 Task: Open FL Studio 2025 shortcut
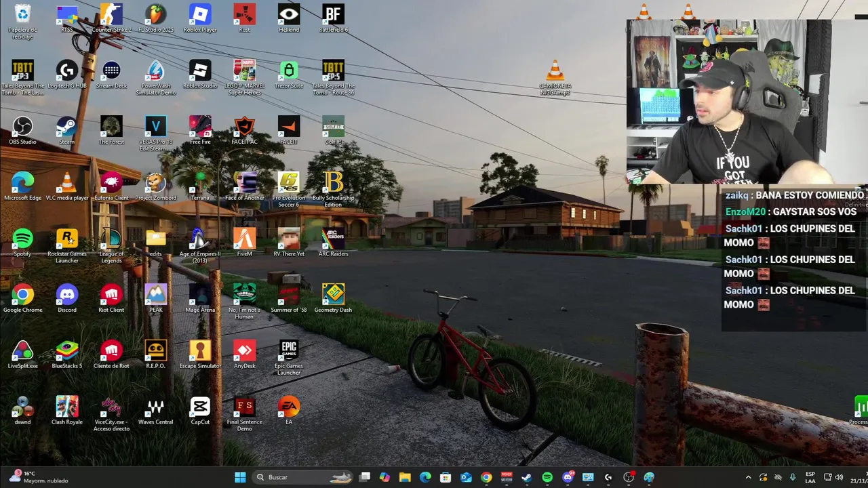click(155, 19)
